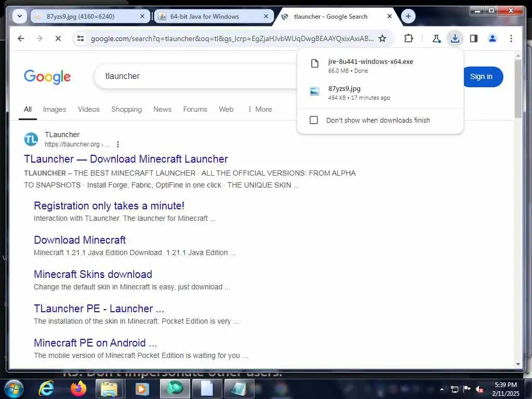Bookmark this page with the star
The image size is (532, 399).
382,38
